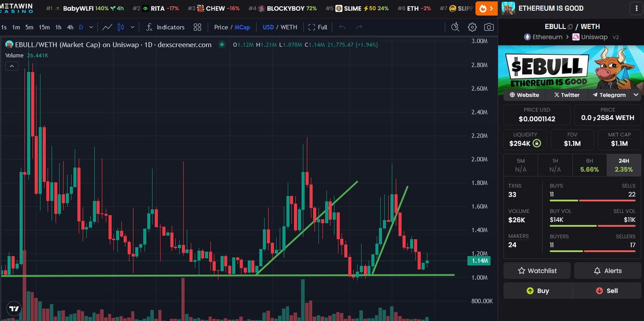Click the undo arrow icon

343,27
